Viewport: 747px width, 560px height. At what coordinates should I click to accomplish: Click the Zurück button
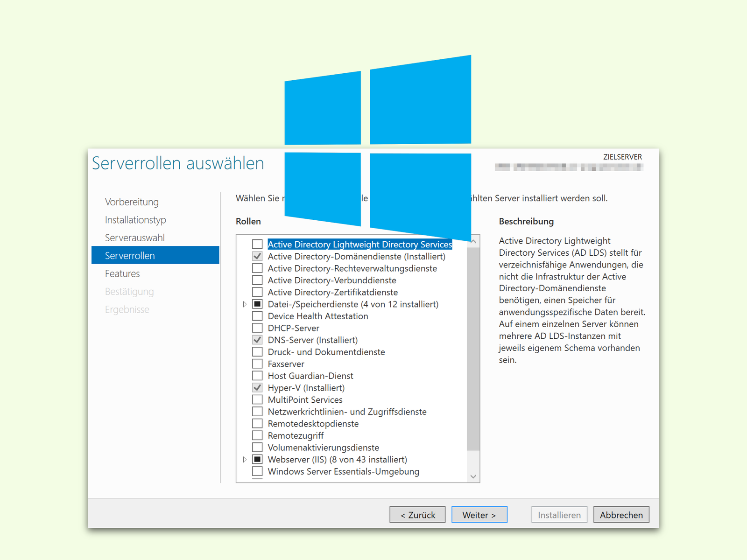417,515
